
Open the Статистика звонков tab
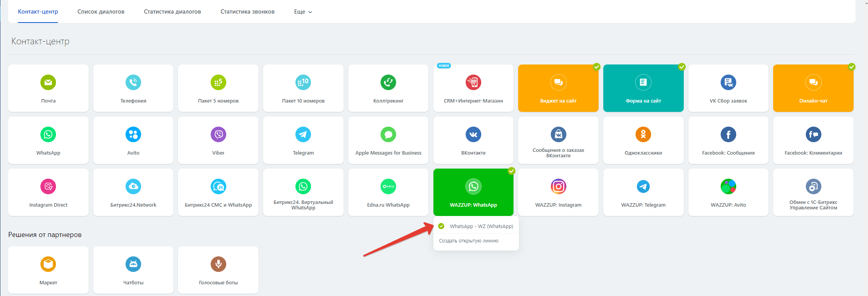coord(248,12)
